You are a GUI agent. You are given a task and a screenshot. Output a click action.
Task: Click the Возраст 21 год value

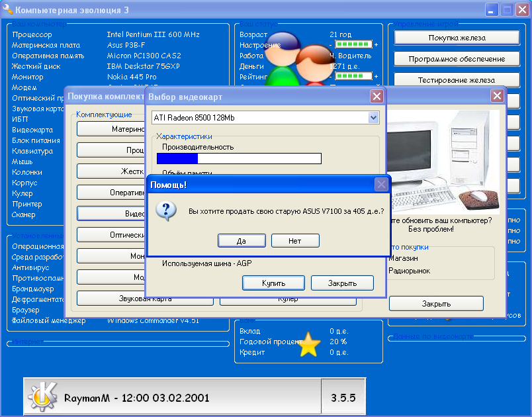340,34
